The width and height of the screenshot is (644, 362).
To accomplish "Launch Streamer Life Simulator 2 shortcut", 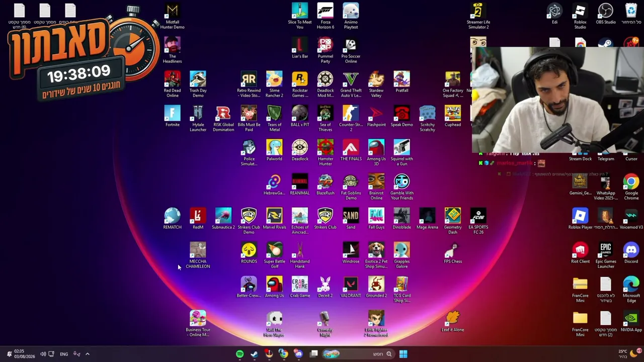I will (x=478, y=16).
